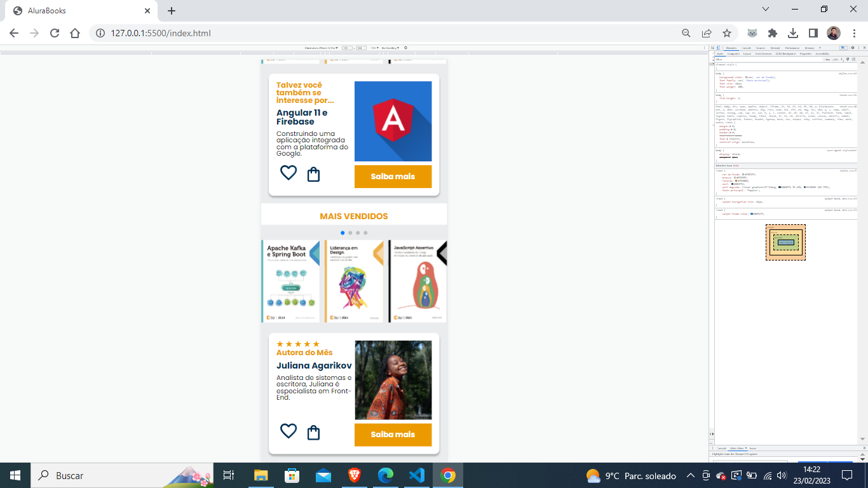The height and width of the screenshot is (488, 868).
Task: Switch to the DevTools Memory tab
Action: point(810,48)
